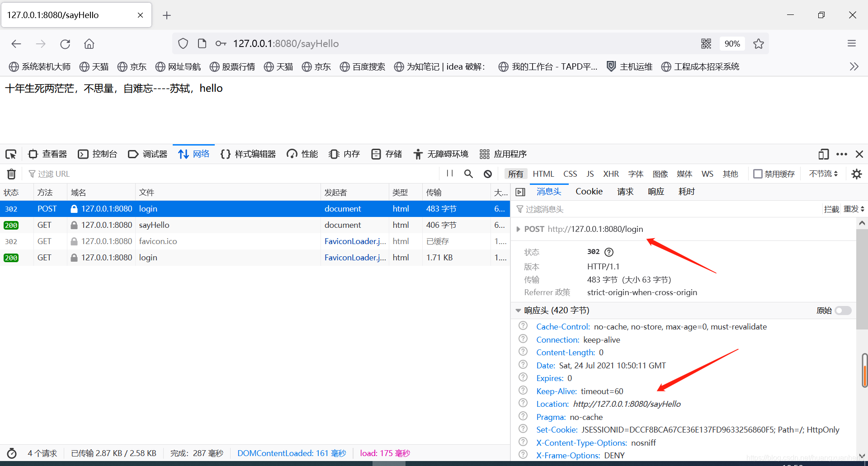Collapse the 响应头 section
Viewport: 868px width, 466px height.
[518, 311]
